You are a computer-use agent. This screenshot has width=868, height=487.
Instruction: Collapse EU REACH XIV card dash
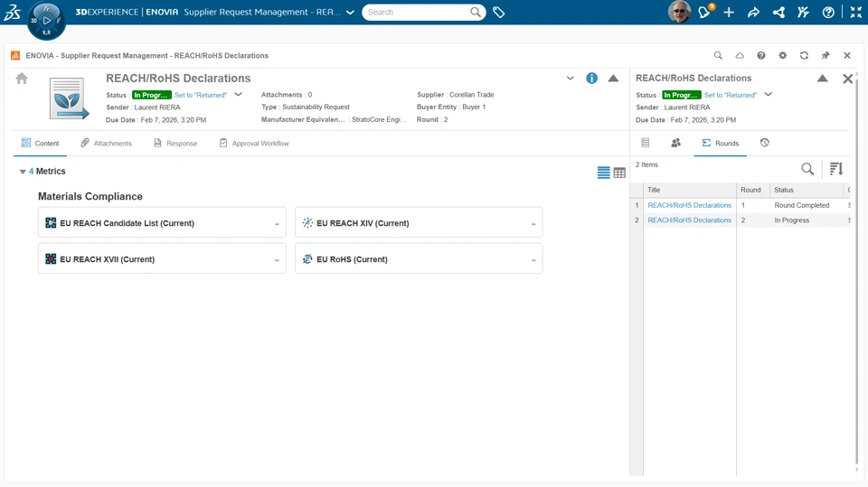tap(533, 224)
